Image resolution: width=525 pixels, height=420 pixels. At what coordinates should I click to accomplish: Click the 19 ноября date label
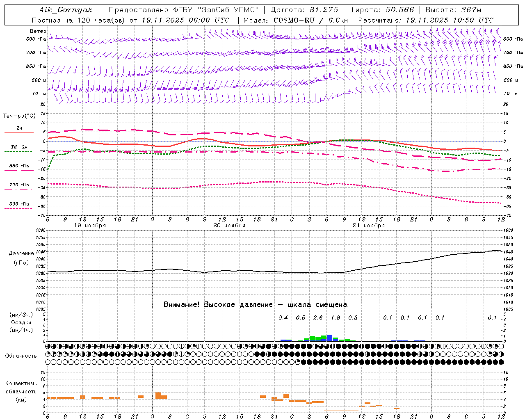tap(90, 226)
